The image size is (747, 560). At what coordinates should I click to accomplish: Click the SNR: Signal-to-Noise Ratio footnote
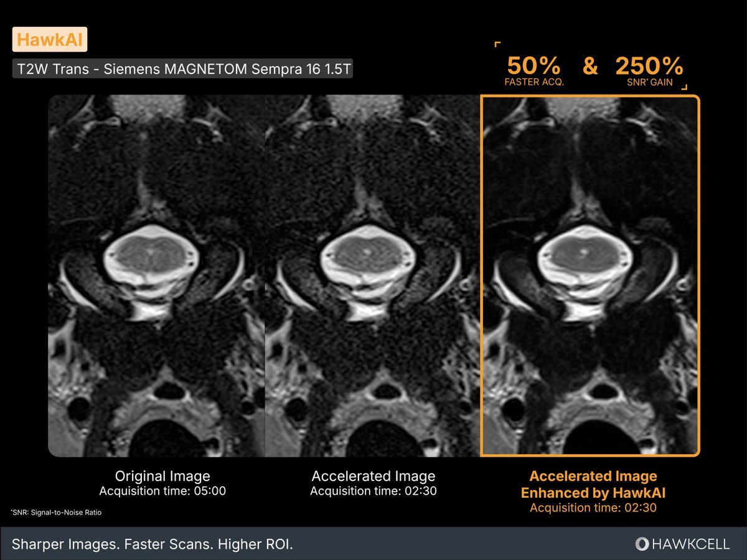click(x=56, y=513)
